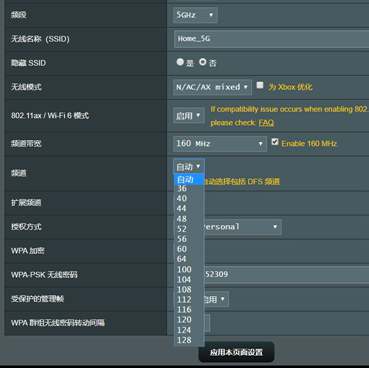Open the FAQ link
369x368 pixels.
coord(266,123)
